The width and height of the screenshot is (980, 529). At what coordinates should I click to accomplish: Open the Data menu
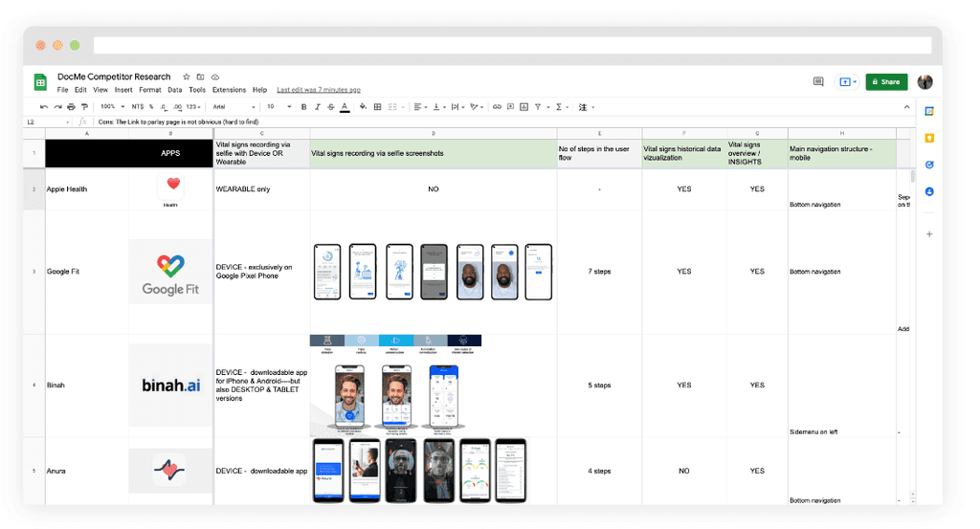coord(174,90)
